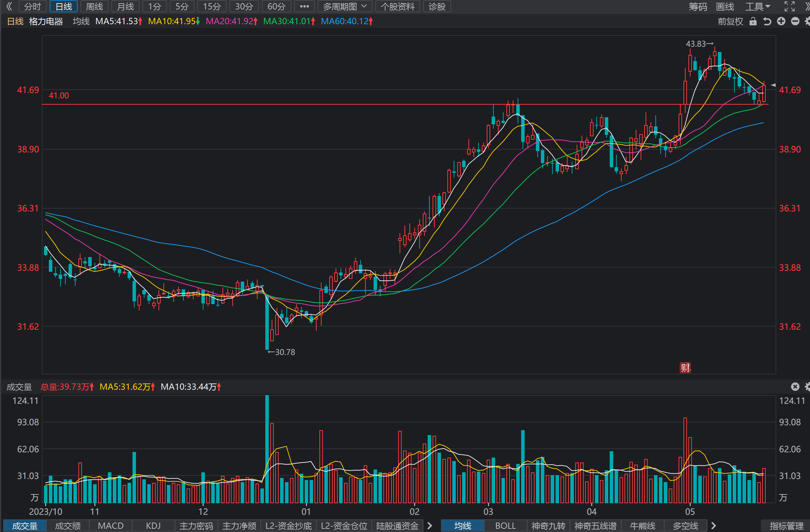Select the 30分 period
Image resolution: width=810 pixels, height=532 pixels.
tap(244, 6)
